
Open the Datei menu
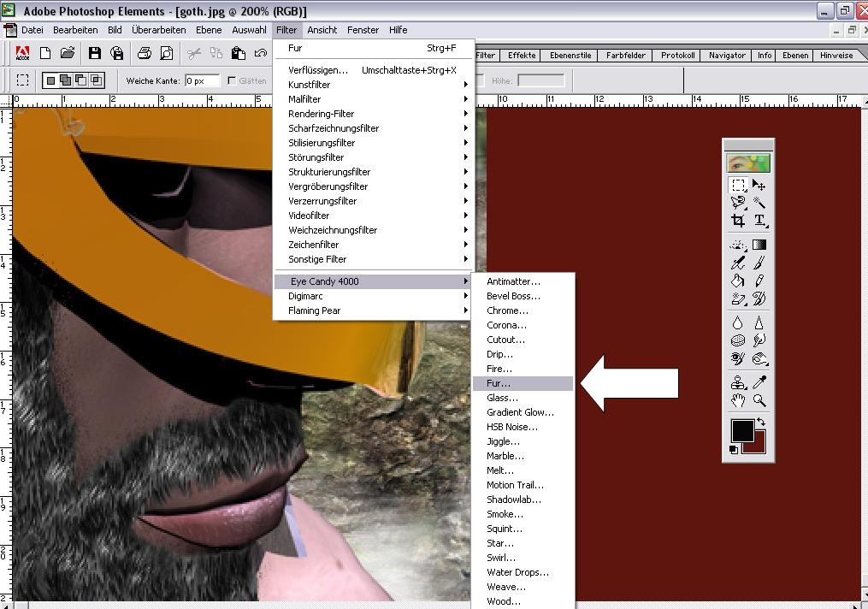(32, 30)
